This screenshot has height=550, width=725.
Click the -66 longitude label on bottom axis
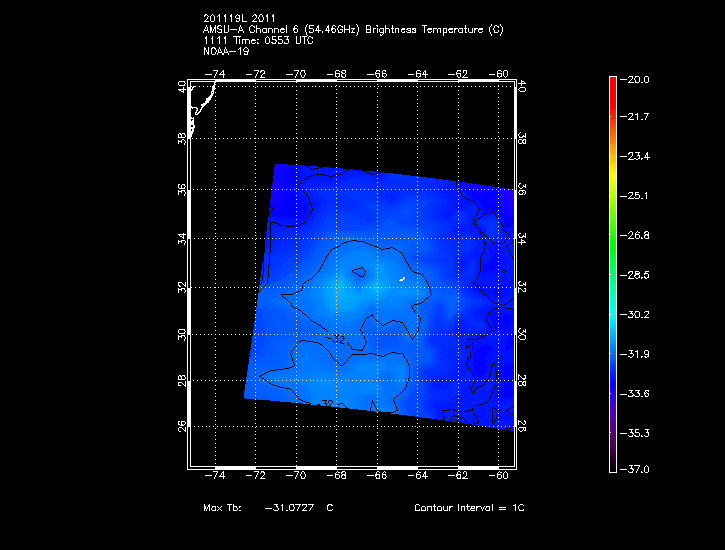point(378,476)
